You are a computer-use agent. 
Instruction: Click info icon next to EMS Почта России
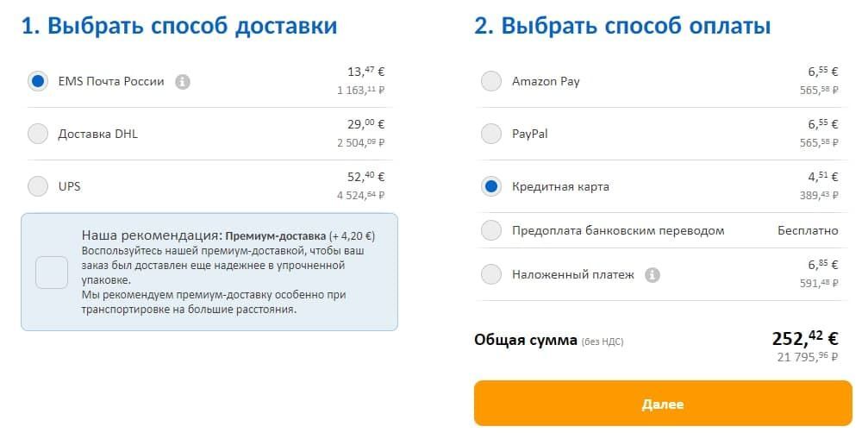(182, 82)
